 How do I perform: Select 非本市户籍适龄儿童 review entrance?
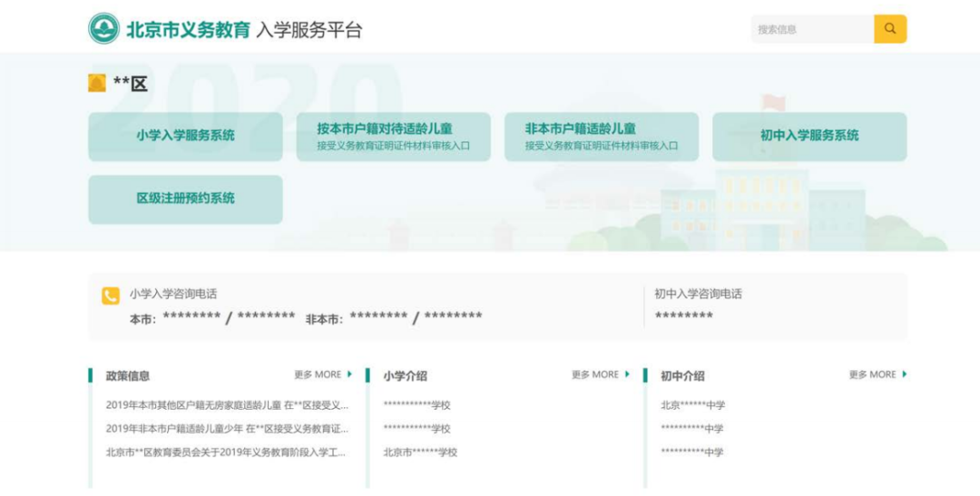(601, 136)
